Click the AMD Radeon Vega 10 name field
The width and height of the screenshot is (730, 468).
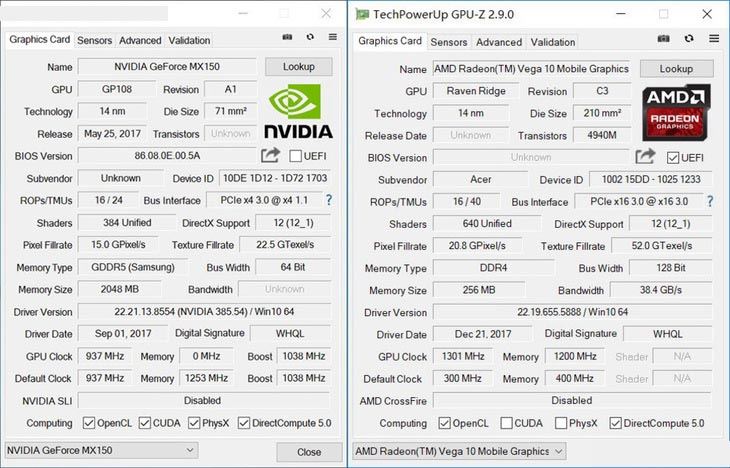531,68
